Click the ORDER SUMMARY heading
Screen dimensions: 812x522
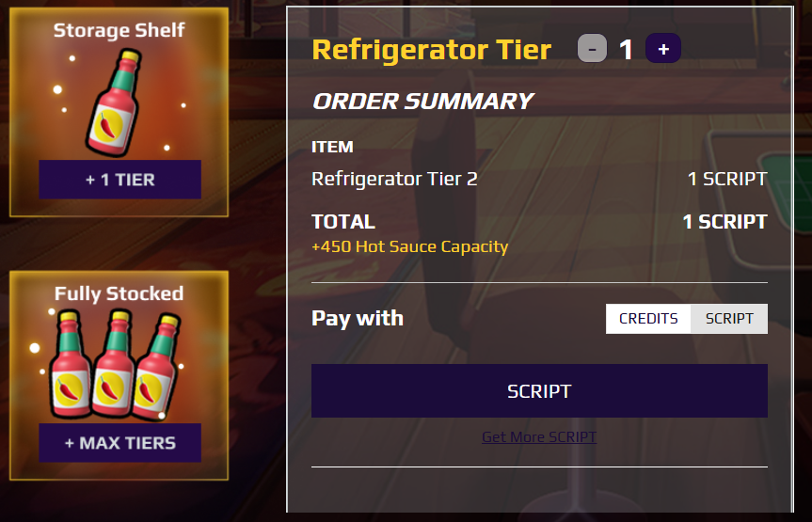coord(422,101)
